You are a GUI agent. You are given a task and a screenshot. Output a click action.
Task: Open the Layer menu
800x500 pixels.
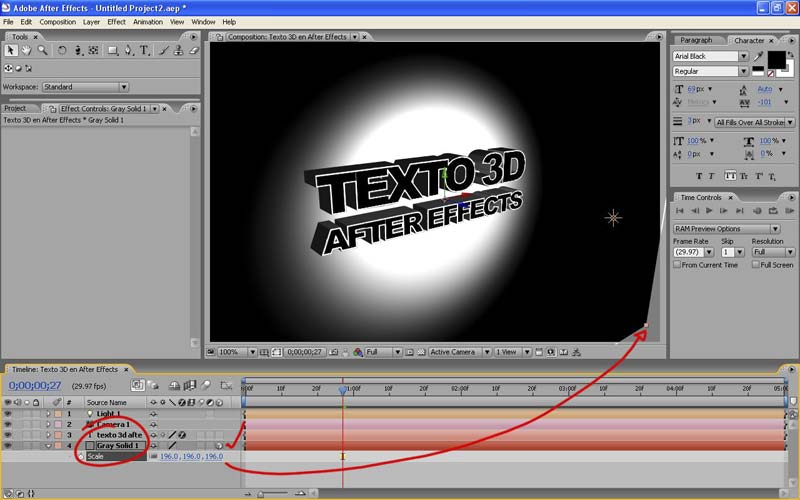pos(91,22)
